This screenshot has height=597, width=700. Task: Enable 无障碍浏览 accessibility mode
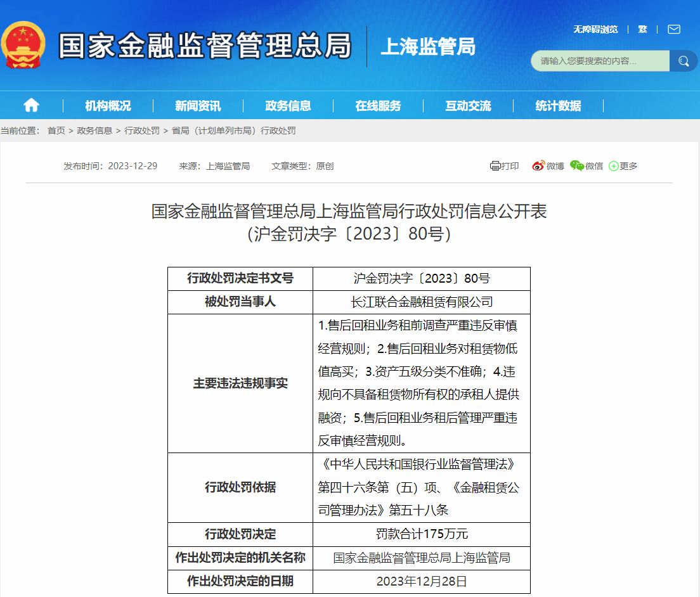coord(595,29)
